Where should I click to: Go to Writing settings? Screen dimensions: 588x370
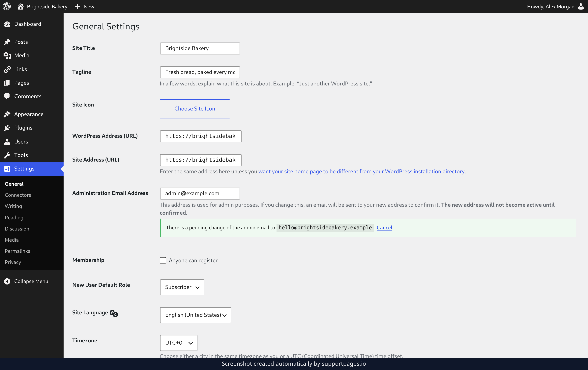(14, 206)
